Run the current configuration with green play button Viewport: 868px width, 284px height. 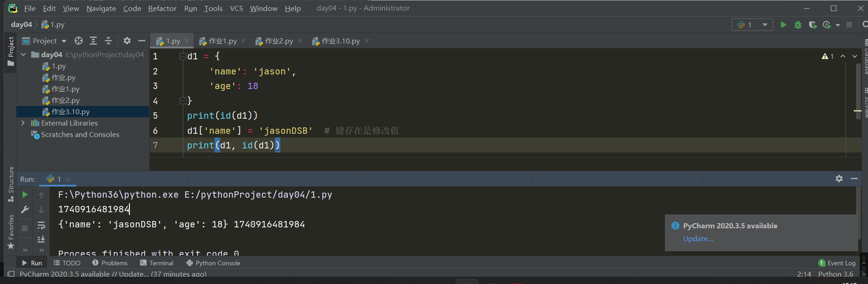783,25
